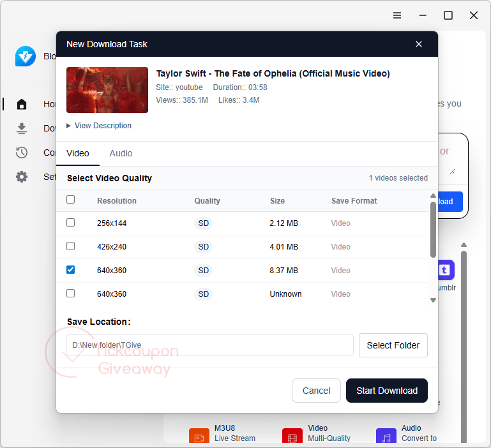Viewport: 491px width, 448px height.
Task: Click the M3U8 Live Stream label
Action: pos(234,433)
